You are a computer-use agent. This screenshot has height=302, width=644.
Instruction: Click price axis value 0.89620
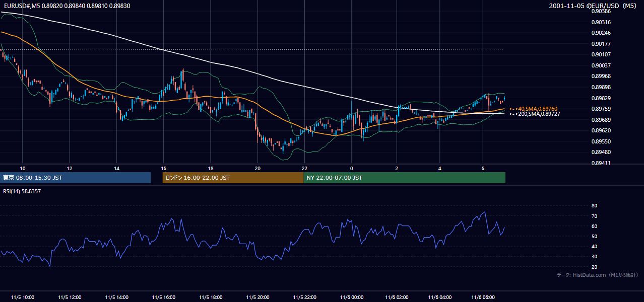601,130
